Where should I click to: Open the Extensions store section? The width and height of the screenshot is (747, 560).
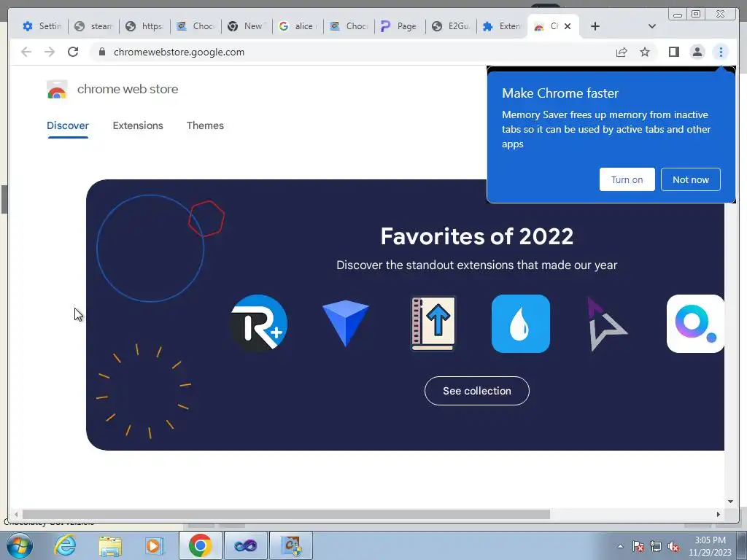(x=138, y=125)
